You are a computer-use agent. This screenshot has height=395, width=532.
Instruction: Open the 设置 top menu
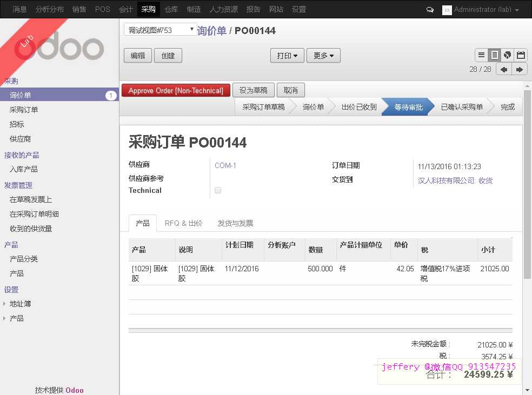[299, 9]
